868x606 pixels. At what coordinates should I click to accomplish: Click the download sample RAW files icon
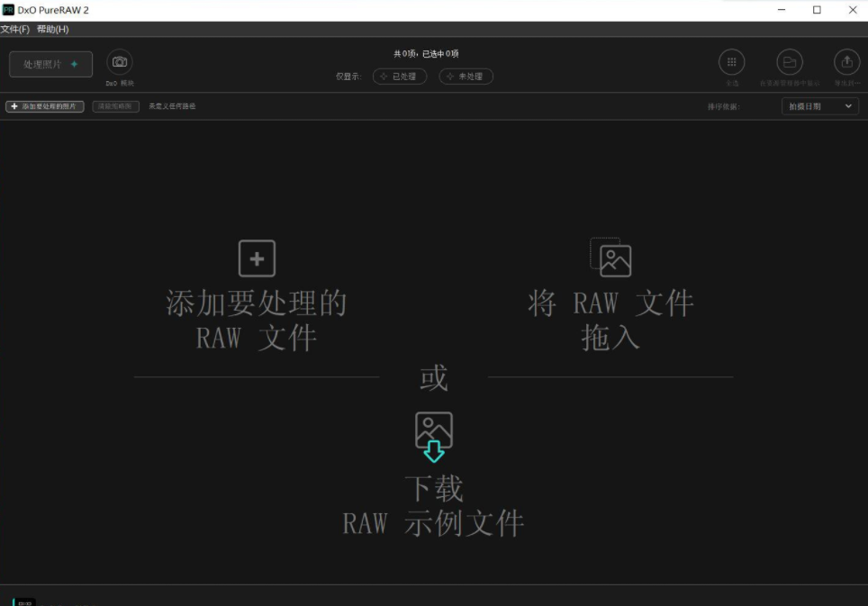click(434, 437)
